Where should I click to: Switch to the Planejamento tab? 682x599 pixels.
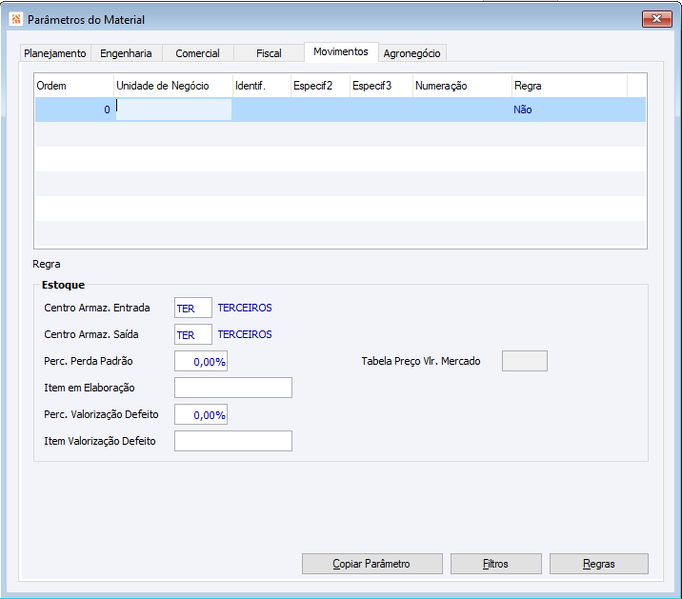[x=55, y=54]
